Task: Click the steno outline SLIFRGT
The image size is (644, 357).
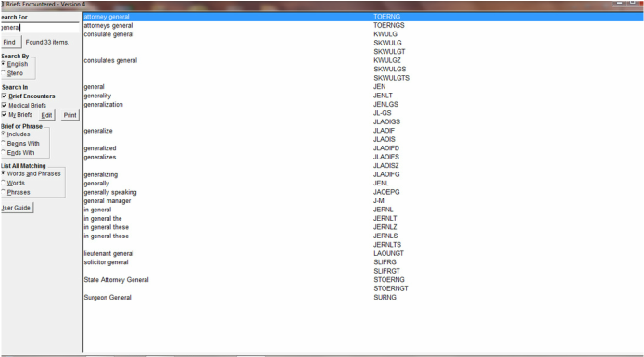Action: pyautogui.click(x=386, y=271)
